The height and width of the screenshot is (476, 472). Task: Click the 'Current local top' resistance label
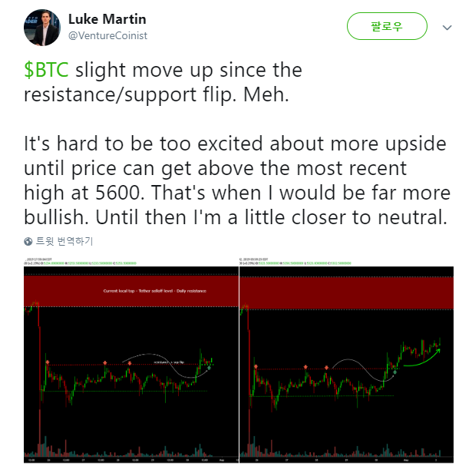click(154, 291)
